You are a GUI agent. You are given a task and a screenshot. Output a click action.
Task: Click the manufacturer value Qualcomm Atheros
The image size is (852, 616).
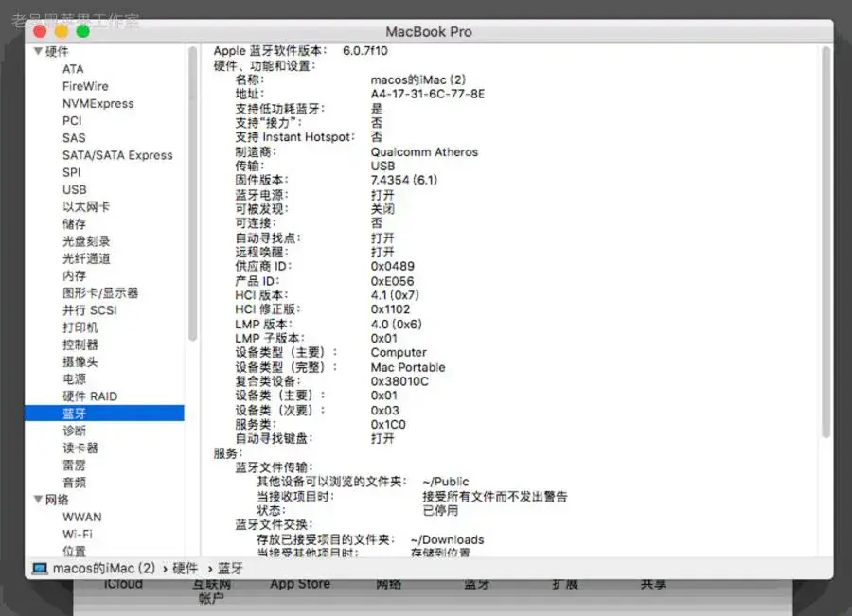click(424, 151)
